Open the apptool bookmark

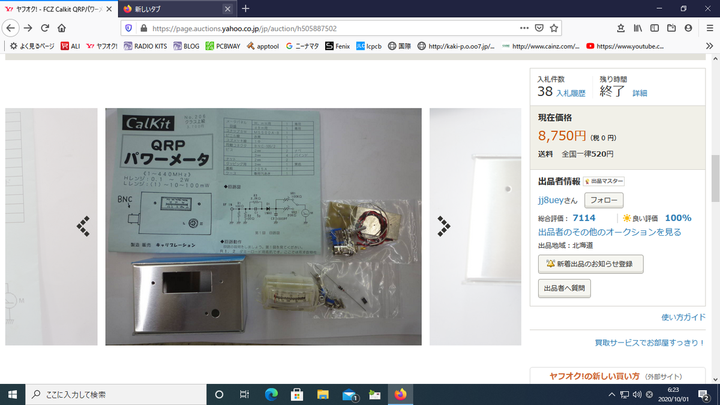click(x=263, y=46)
